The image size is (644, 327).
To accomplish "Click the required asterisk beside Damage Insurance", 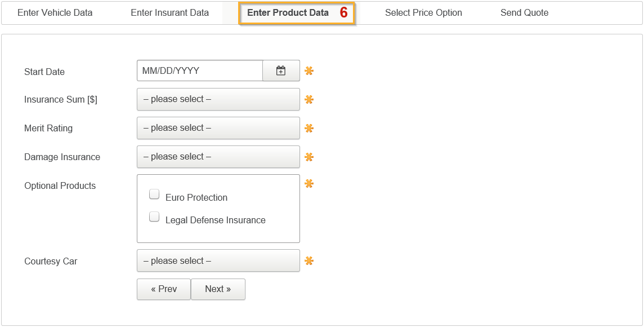I will pyautogui.click(x=309, y=157).
